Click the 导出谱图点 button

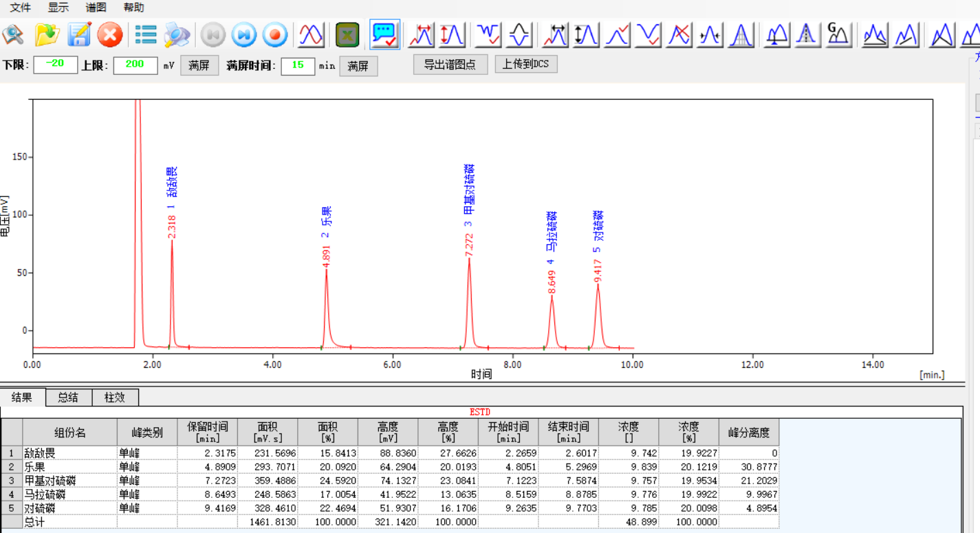(x=450, y=65)
